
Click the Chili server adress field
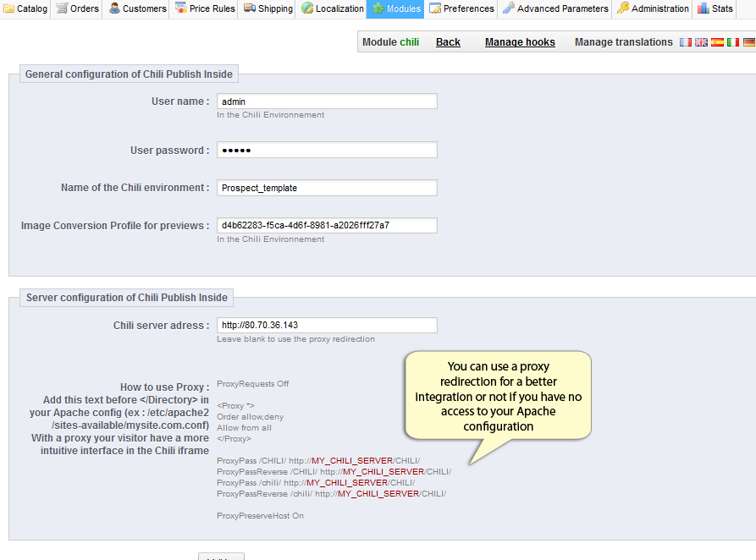(327, 326)
